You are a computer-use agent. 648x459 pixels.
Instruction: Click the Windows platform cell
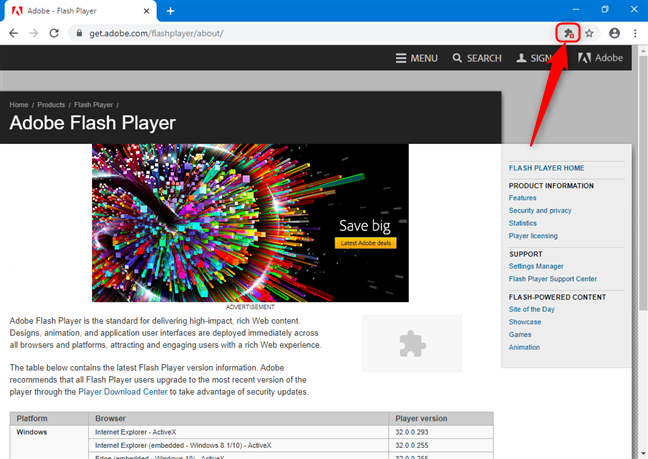(49, 442)
